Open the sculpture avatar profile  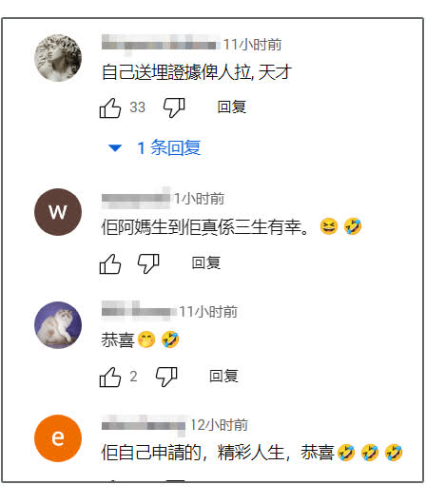58,58
